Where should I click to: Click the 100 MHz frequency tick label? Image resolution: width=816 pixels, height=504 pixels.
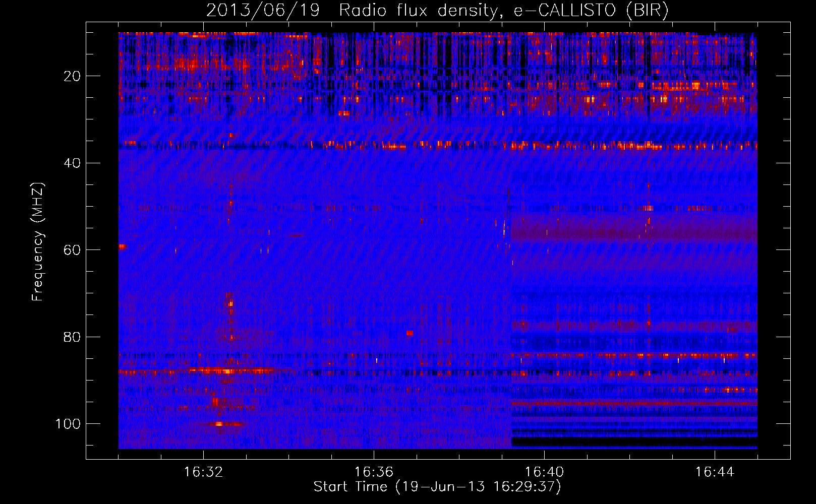(68, 424)
